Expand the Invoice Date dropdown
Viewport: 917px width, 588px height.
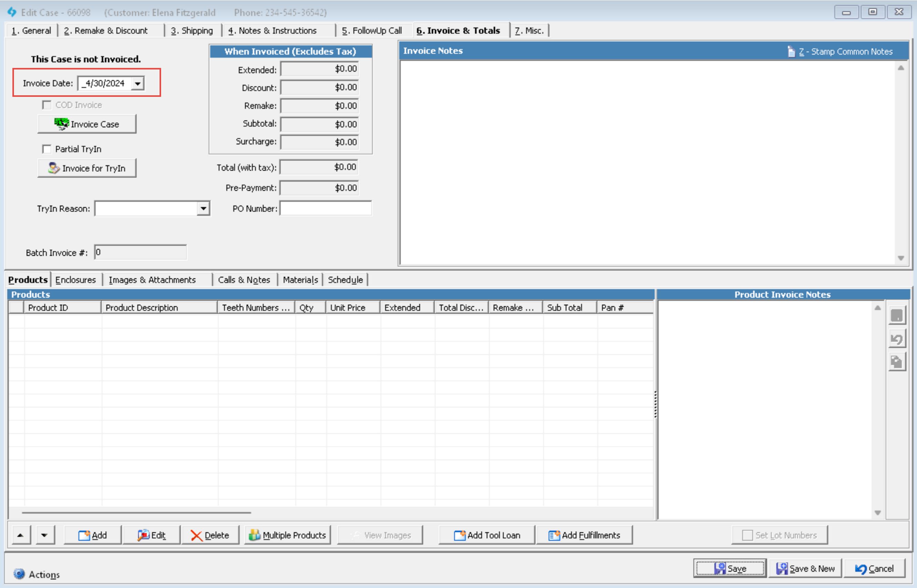137,84
